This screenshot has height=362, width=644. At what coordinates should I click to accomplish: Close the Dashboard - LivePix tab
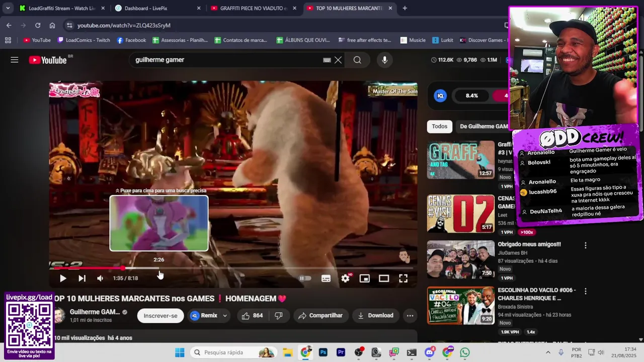[x=199, y=8]
